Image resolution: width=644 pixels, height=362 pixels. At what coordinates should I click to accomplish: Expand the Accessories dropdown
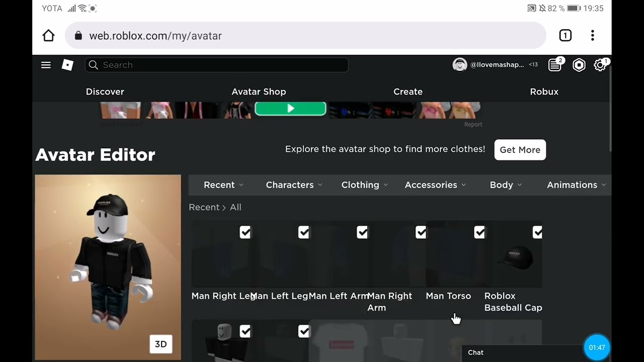click(435, 185)
